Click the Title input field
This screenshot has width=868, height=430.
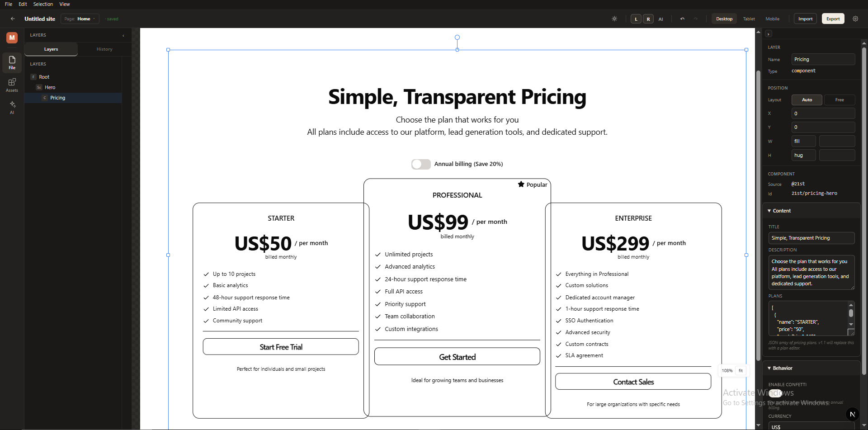pos(811,238)
